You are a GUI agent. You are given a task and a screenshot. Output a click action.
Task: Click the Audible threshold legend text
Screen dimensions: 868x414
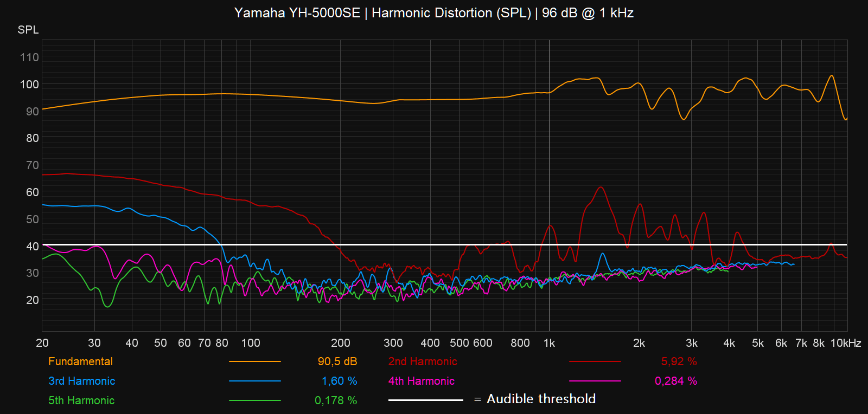coord(541,399)
